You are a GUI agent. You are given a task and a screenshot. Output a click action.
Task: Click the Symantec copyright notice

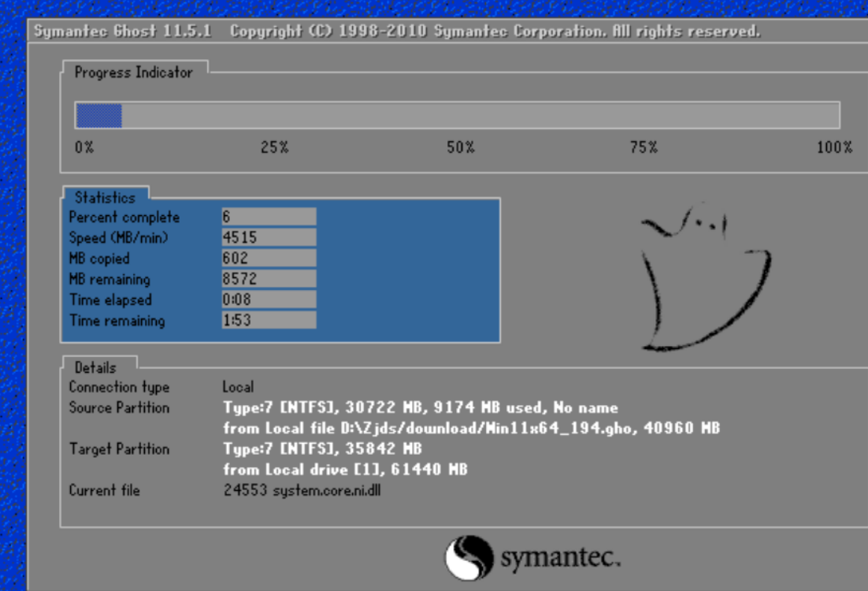pyautogui.click(x=495, y=31)
